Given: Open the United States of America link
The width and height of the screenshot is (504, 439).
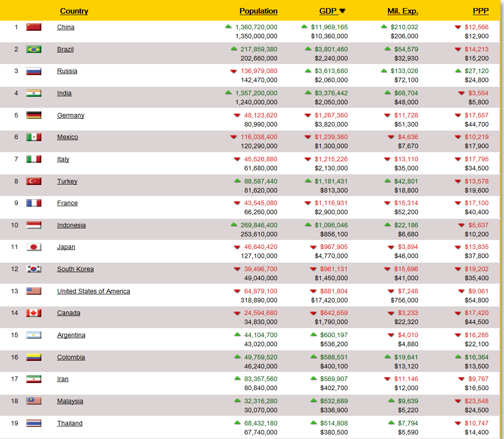Looking at the screenshot, I should coord(93,291).
